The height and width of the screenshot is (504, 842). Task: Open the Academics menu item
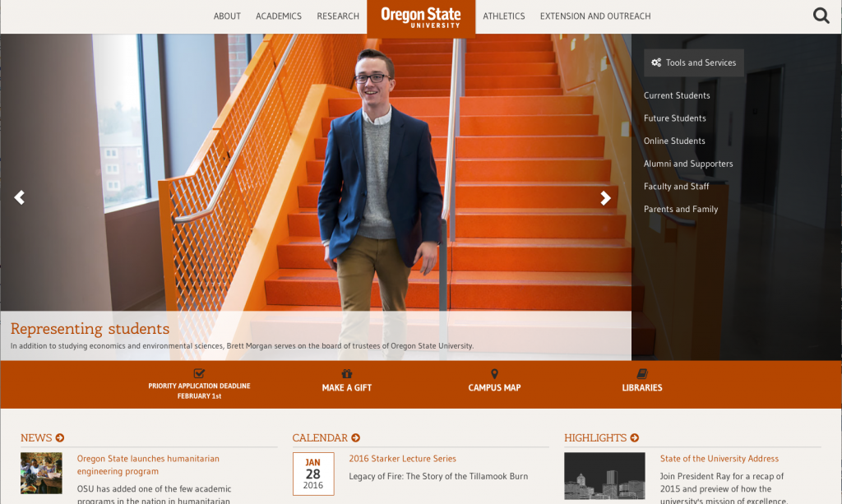coord(279,16)
